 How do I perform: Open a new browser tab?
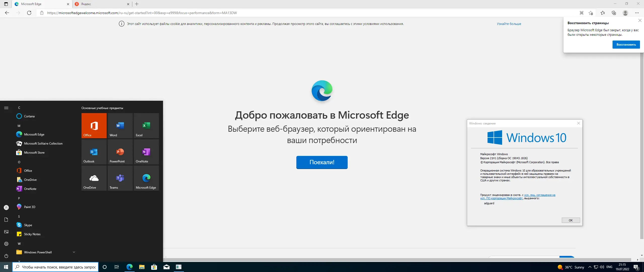point(137,4)
